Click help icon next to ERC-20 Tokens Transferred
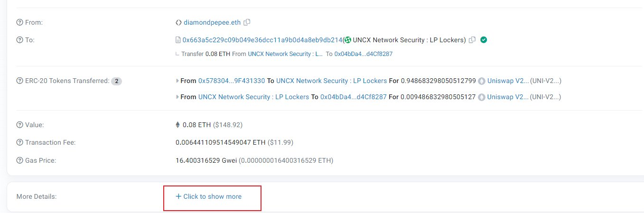The height and width of the screenshot is (213, 644). [19, 81]
